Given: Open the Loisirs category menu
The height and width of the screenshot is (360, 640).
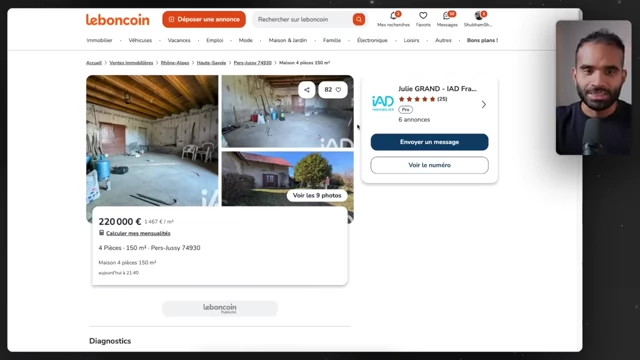Looking at the screenshot, I should [x=411, y=40].
